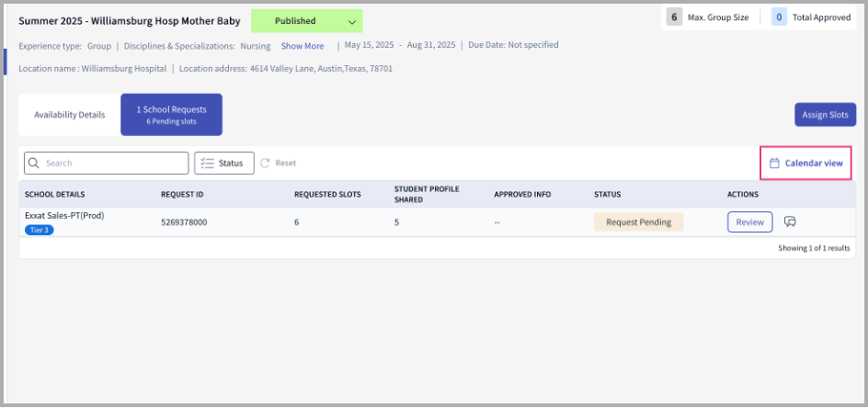Show More disciplines and specializations
This screenshot has width=868, height=408.
(303, 46)
